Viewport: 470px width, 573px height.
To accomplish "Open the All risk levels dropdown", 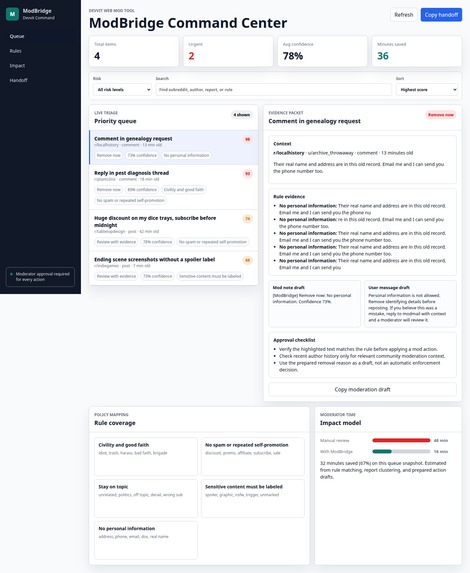I will pyautogui.click(x=122, y=90).
